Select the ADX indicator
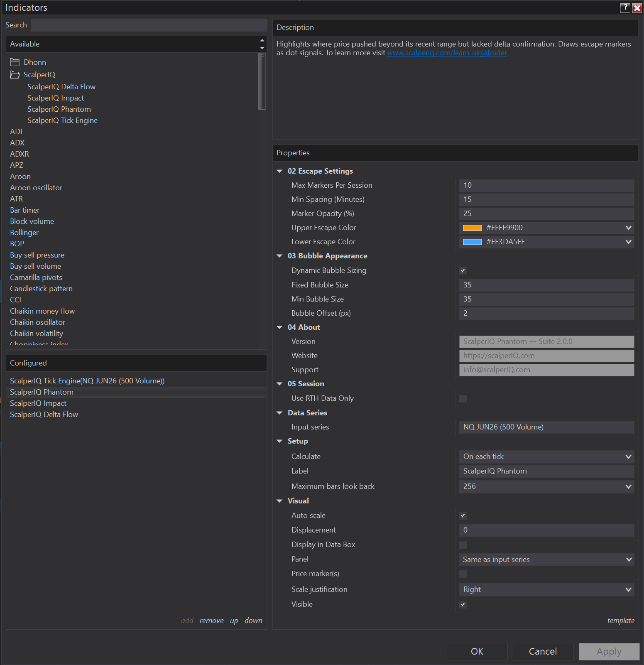 pyautogui.click(x=17, y=143)
